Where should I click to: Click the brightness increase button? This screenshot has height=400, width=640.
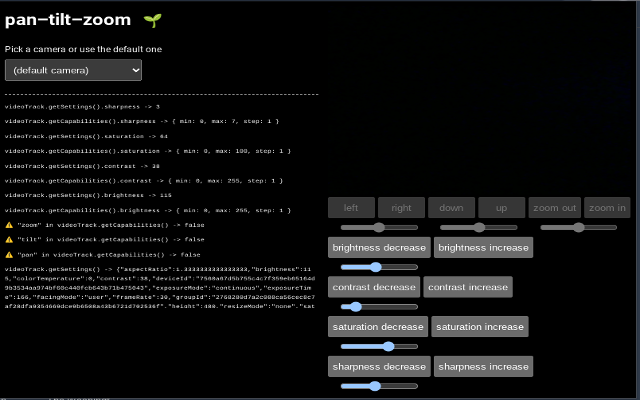(483, 247)
